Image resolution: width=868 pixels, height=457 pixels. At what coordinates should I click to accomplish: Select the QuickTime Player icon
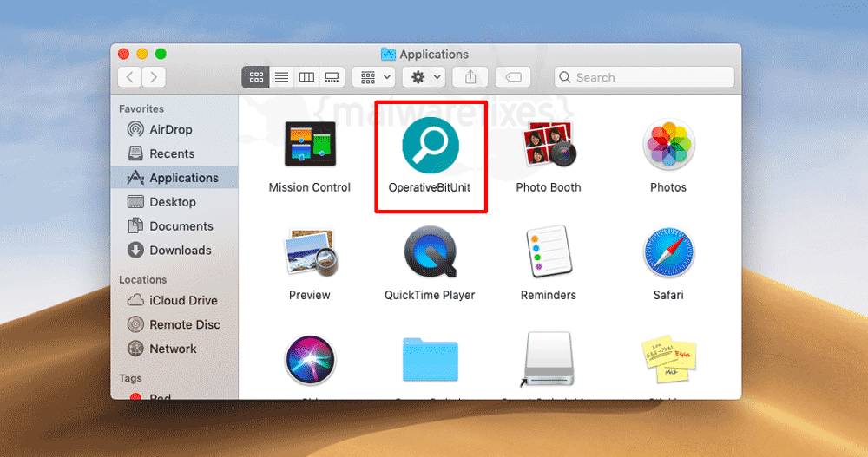(x=431, y=251)
